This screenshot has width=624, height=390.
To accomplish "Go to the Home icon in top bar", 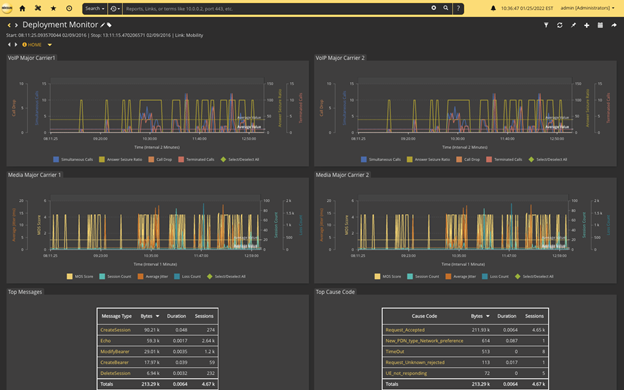I will (22, 8).
